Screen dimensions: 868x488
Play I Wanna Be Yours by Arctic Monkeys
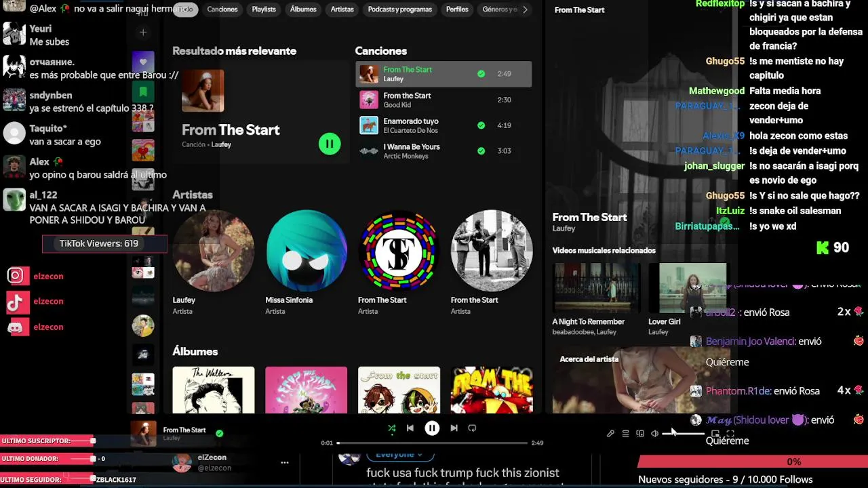[x=443, y=151]
